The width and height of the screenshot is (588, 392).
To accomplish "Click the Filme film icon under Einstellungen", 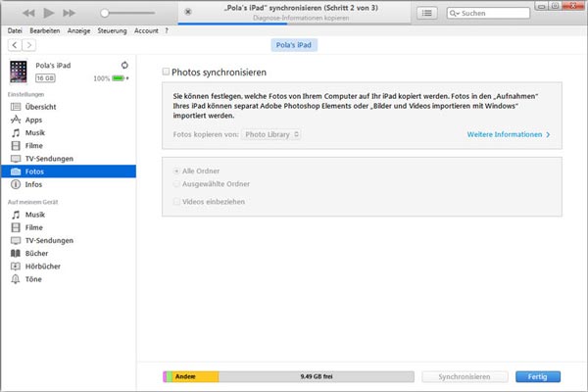I will tap(16, 146).
